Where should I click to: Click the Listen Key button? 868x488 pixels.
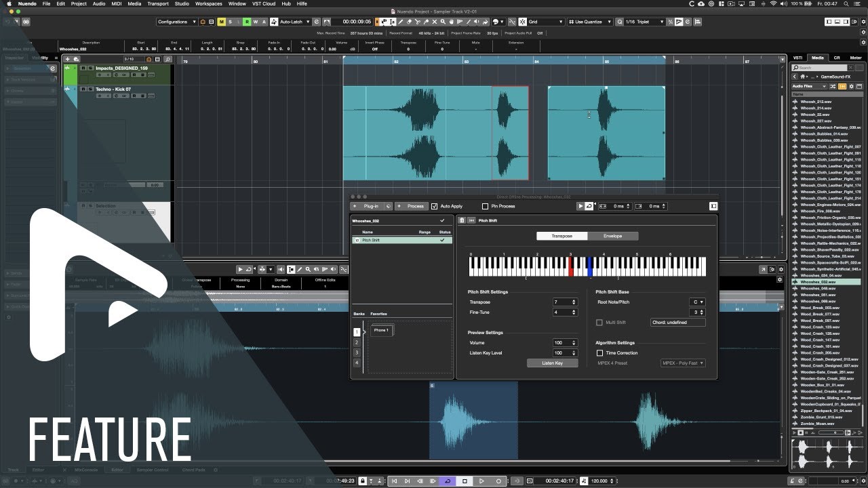552,363
